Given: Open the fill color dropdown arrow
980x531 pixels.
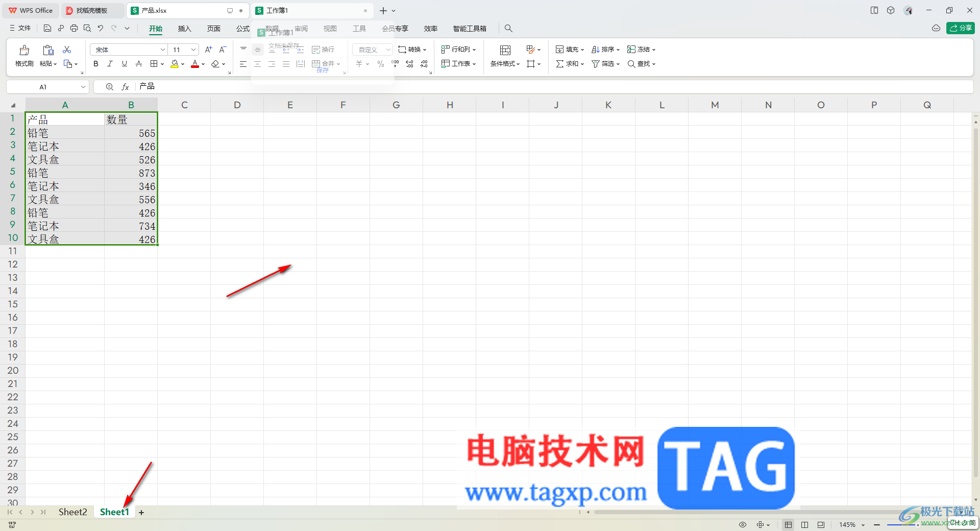Looking at the screenshot, I should (x=183, y=64).
